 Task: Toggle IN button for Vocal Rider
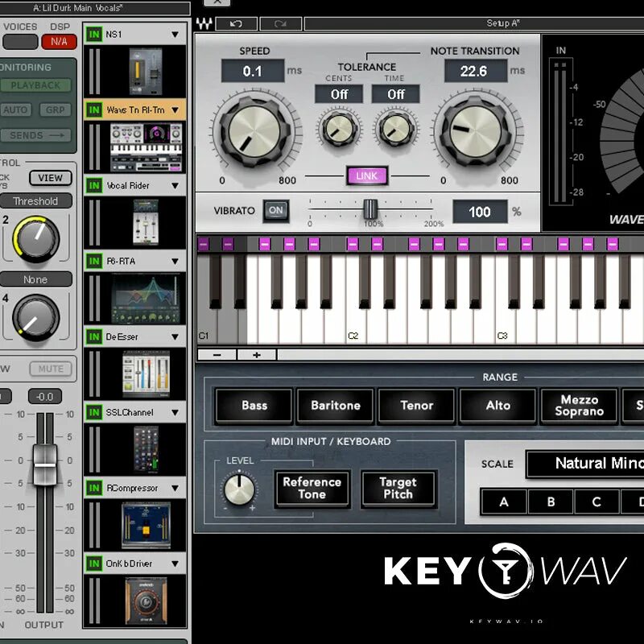pyautogui.click(x=94, y=186)
